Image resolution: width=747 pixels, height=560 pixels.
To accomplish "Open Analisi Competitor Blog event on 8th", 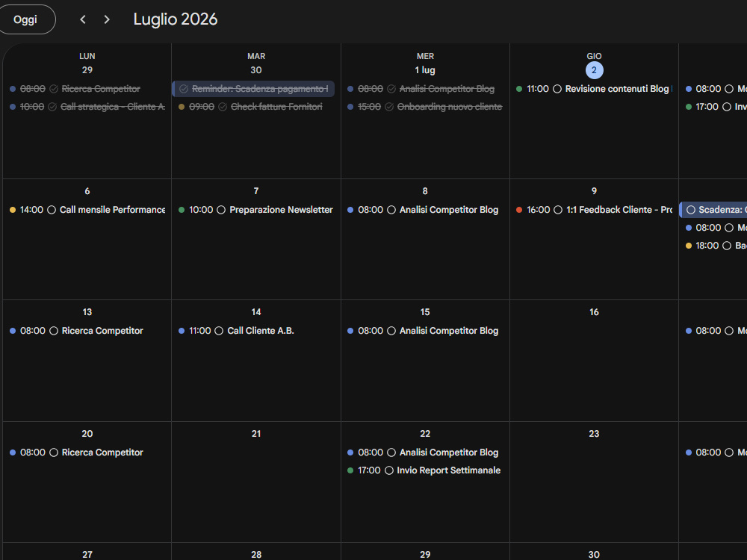I will (x=425, y=210).
